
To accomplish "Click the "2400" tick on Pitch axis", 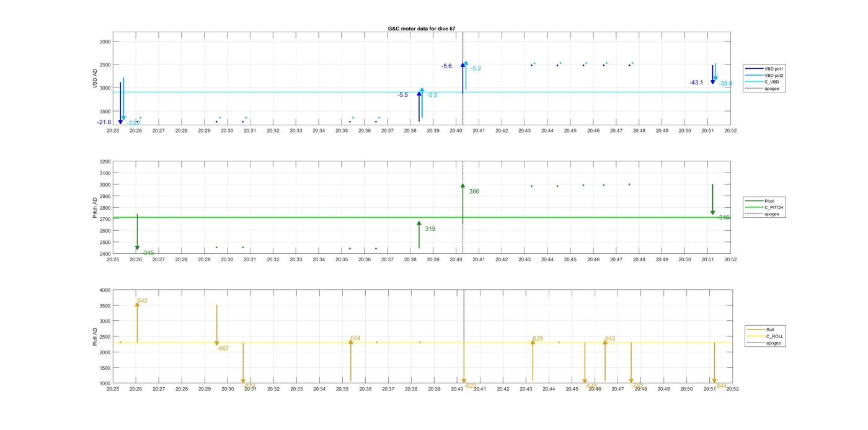I will pos(105,254).
